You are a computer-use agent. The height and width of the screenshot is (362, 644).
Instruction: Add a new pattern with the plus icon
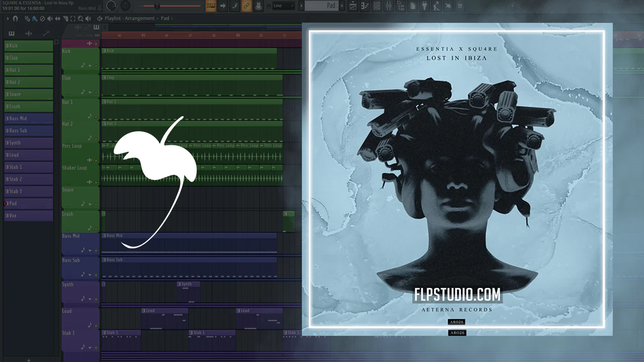coord(342,6)
